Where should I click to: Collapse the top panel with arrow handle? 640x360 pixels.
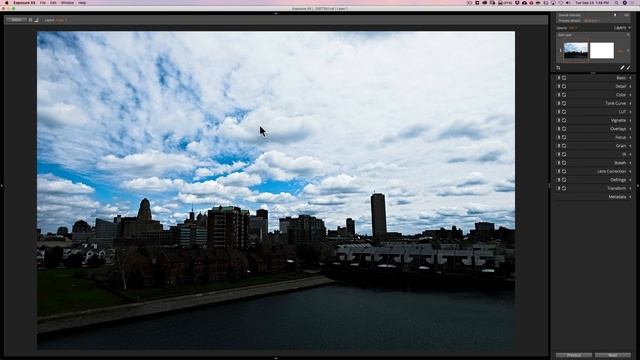[276, 13]
